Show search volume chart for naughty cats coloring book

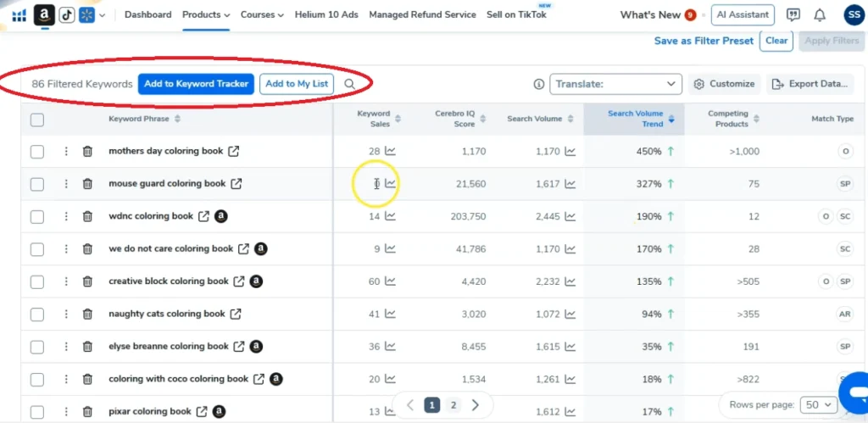[x=570, y=314]
